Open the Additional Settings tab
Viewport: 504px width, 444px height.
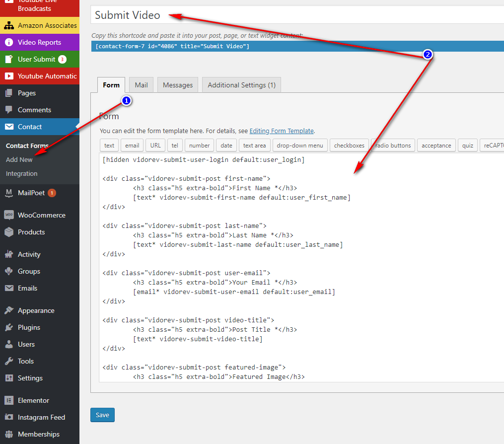241,85
